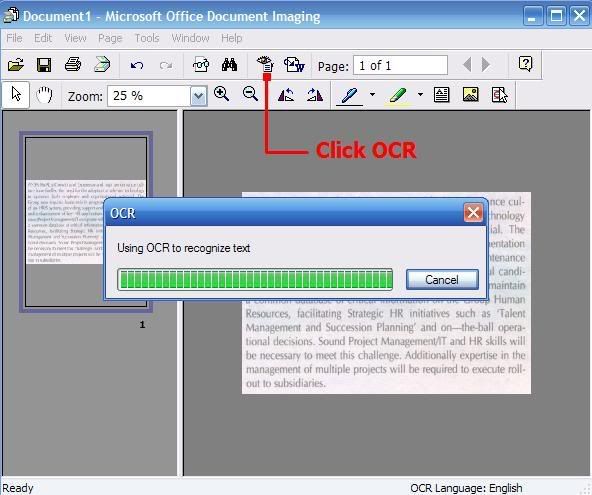Viewport: 592px width, 495px height.
Task: Save the document with floppy icon
Action: point(44,65)
